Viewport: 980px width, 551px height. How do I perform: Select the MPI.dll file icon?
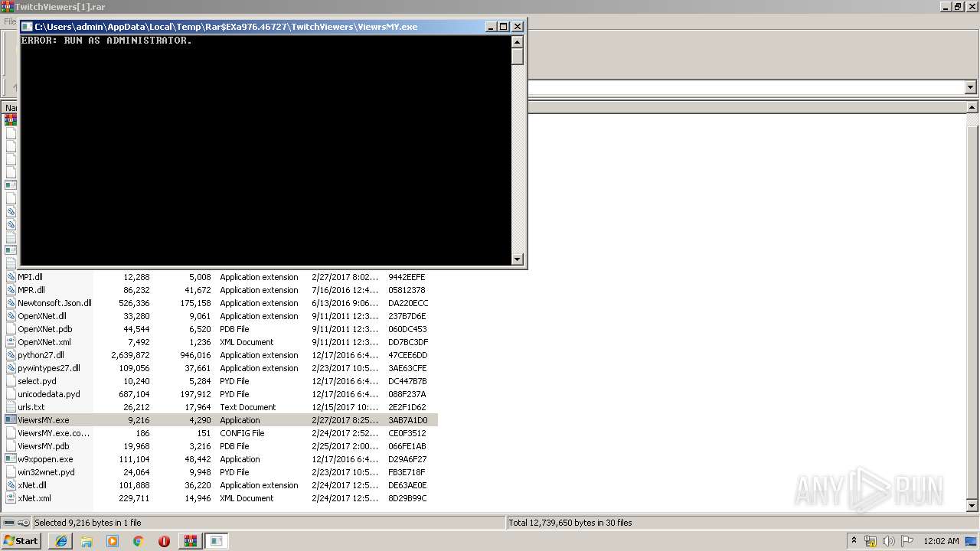[x=11, y=277]
